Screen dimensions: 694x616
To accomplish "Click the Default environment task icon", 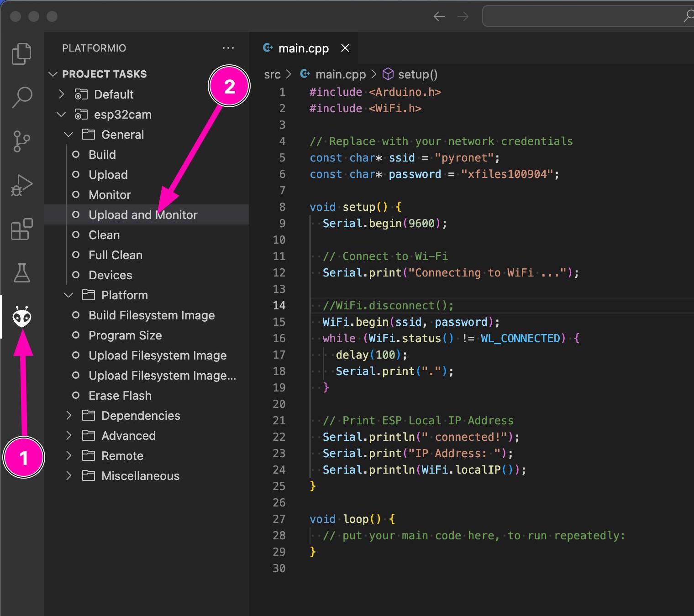I will 81,94.
